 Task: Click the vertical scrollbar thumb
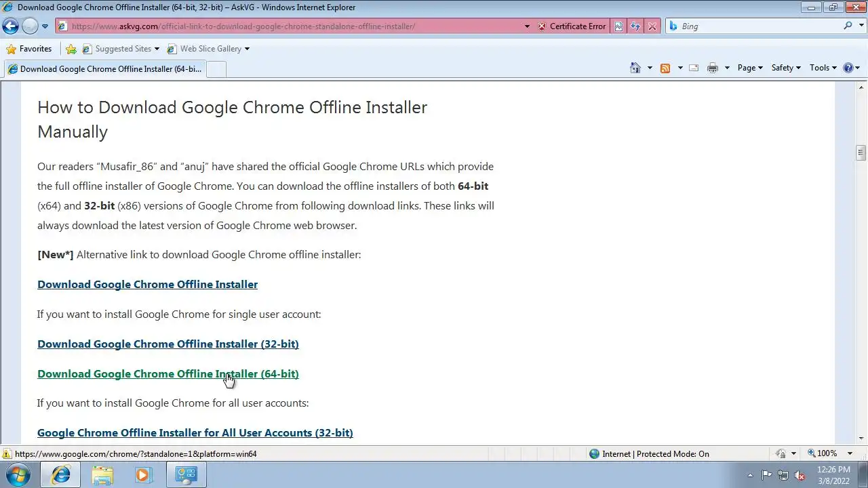pos(861,152)
